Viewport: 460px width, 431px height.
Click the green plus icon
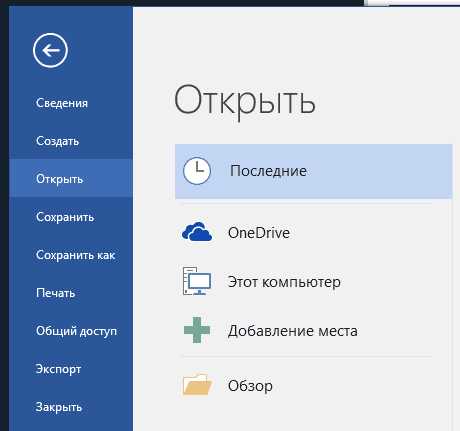point(197,330)
